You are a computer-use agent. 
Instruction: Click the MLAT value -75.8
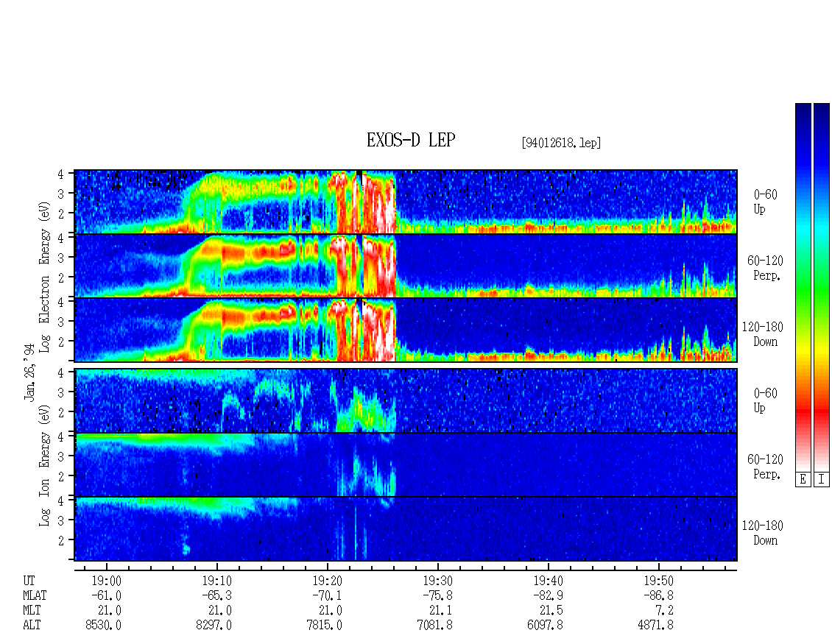click(438, 595)
